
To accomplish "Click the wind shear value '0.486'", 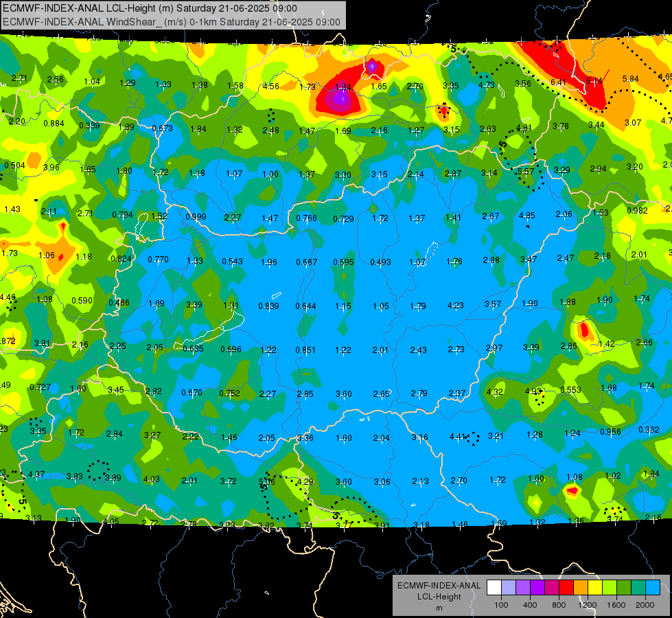I will (119, 302).
